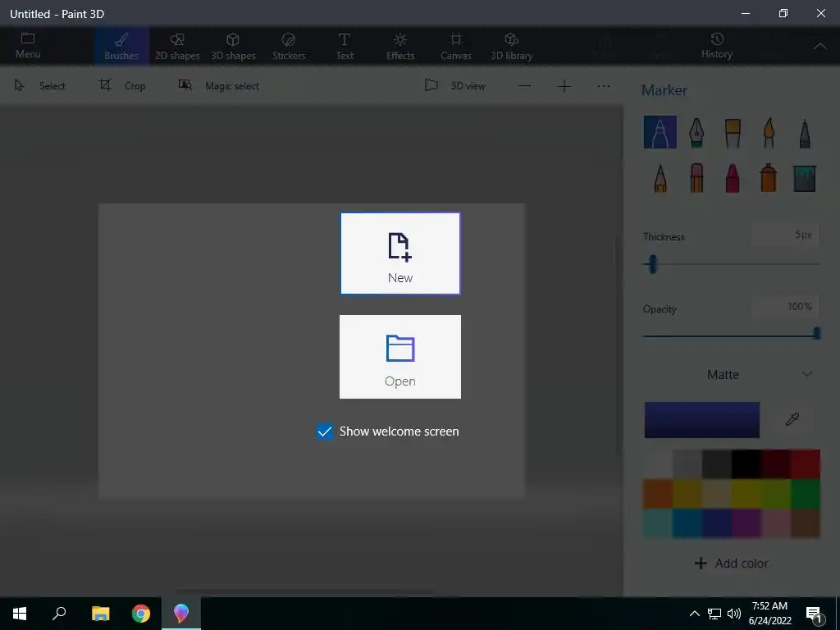
Task: Choose the bright red color swatch
Action: tap(806, 464)
